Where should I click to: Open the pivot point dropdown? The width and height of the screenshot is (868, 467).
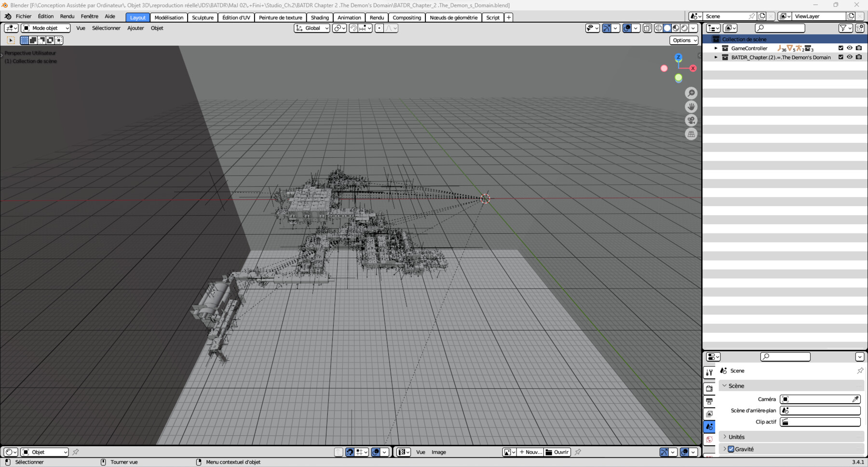point(339,28)
